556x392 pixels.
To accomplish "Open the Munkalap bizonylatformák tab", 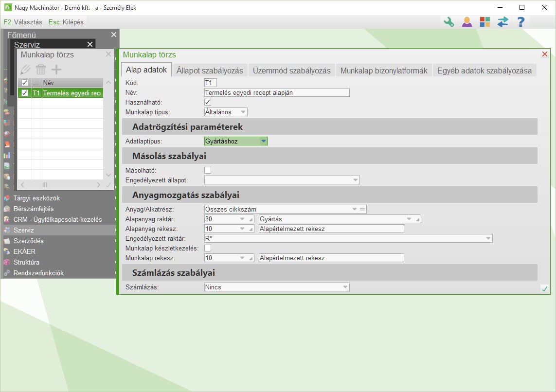I will tap(384, 71).
